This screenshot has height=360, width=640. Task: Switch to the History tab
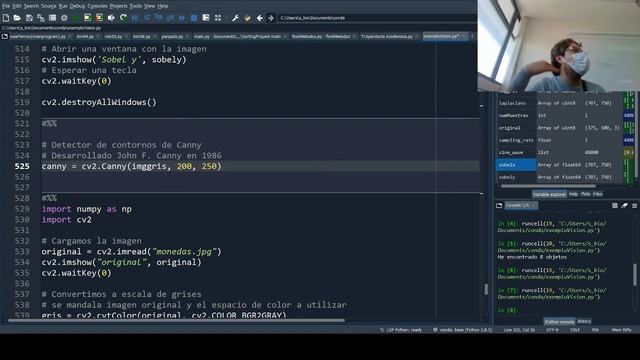pyautogui.click(x=584, y=322)
